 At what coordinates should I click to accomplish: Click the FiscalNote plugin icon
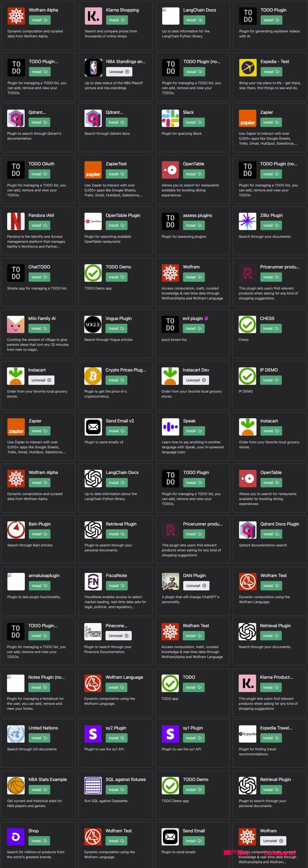coord(93,582)
